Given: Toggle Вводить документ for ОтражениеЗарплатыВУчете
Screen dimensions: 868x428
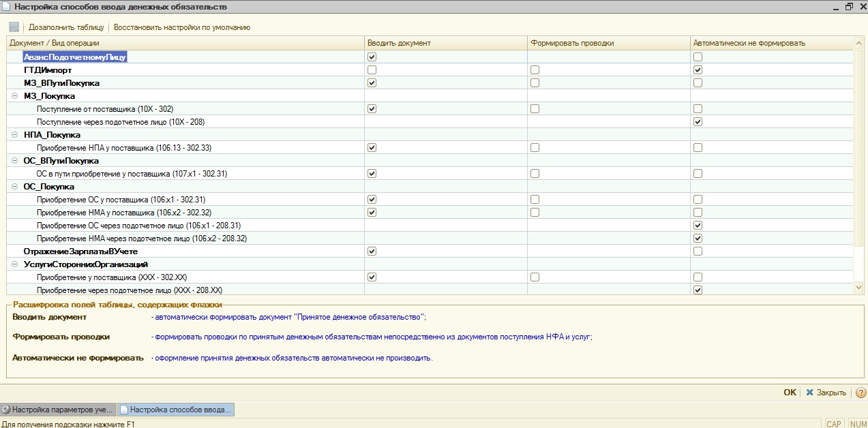Looking at the screenshot, I should [x=372, y=251].
